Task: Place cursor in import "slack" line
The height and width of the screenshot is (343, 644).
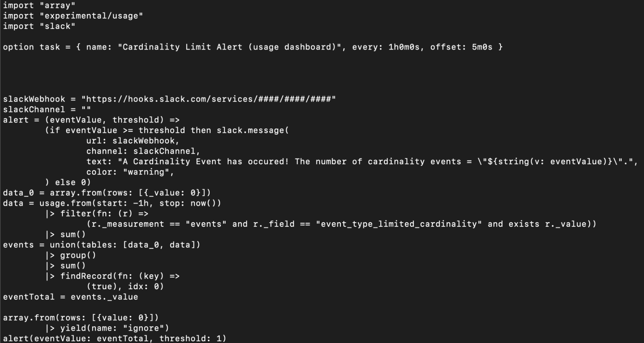Action: [x=39, y=26]
